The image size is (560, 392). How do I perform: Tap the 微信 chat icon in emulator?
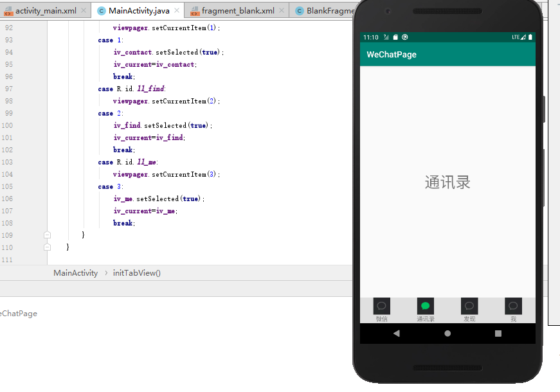(x=381, y=307)
